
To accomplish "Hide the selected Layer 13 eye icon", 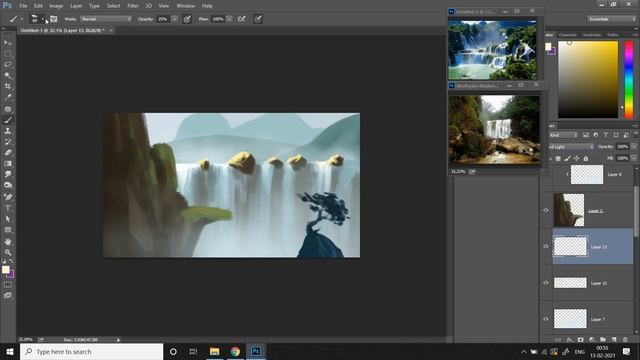I will [x=546, y=247].
